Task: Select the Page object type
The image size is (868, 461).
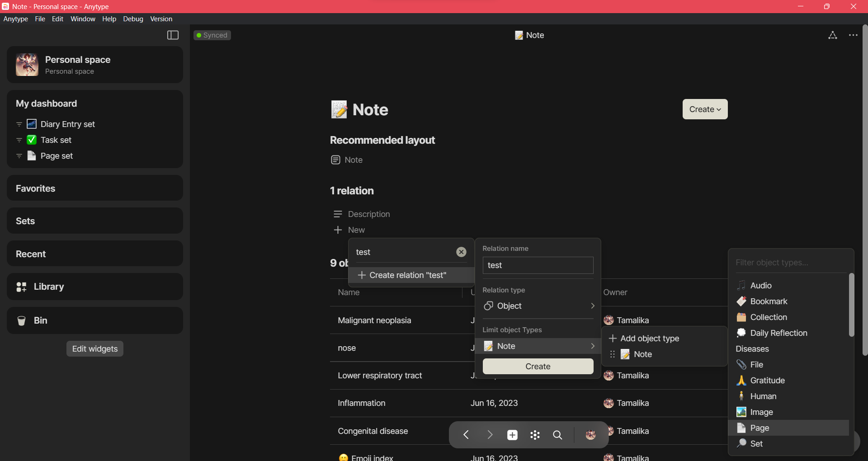Action: (788, 428)
